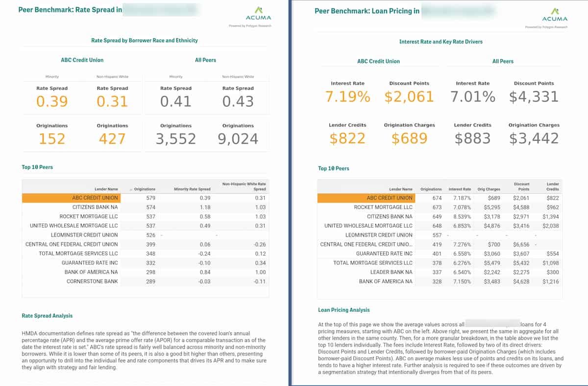This screenshot has width=588, height=386.
Task: Click the large 0.41 All Peers rate spread
Action: pyautogui.click(x=176, y=102)
